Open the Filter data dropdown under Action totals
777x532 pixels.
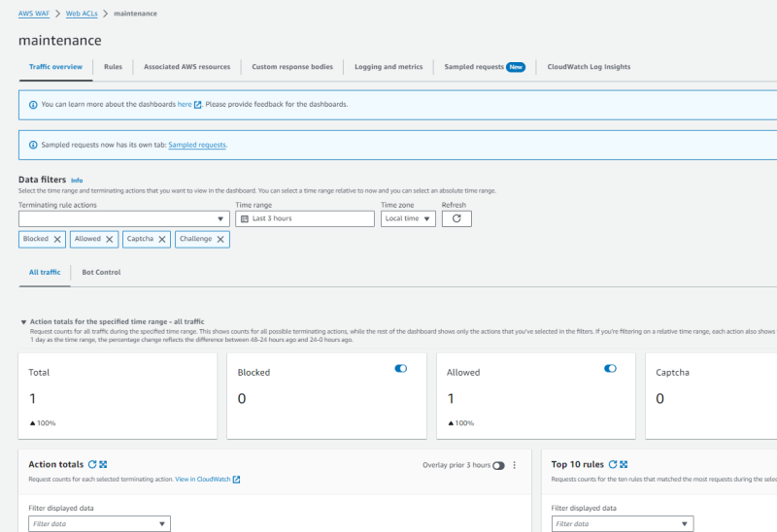[x=99, y=524]
